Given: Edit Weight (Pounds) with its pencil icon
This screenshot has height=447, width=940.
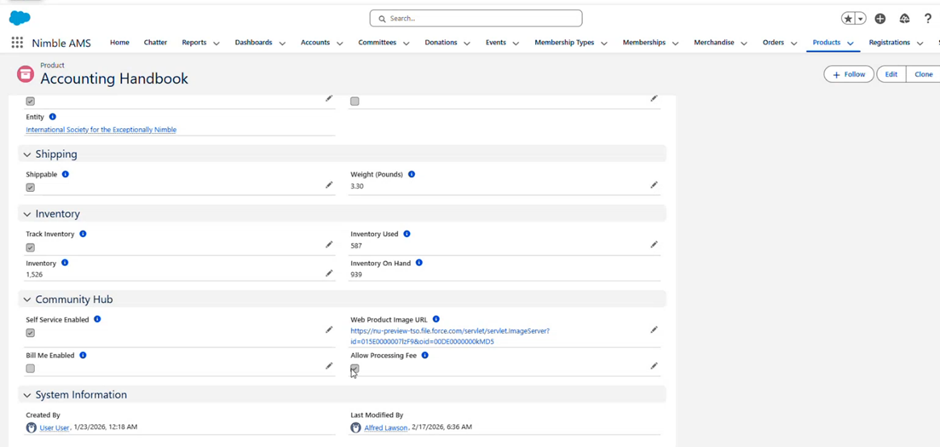Looking at the screenshot, I should pos(654,185).
